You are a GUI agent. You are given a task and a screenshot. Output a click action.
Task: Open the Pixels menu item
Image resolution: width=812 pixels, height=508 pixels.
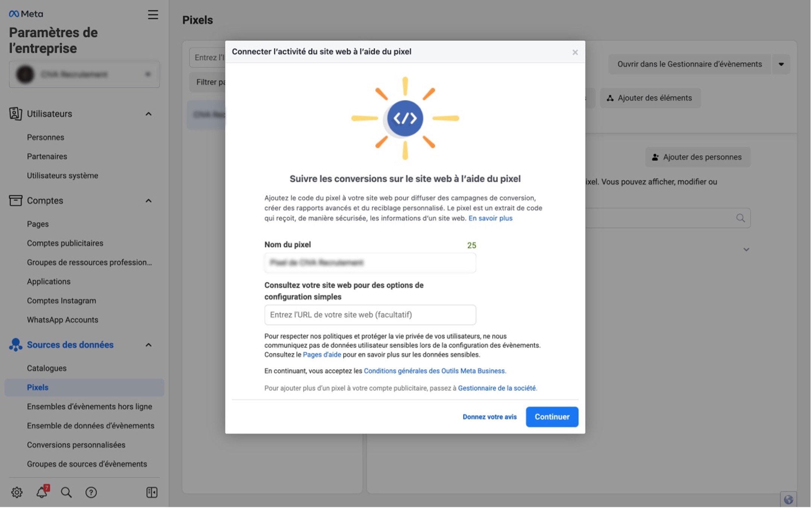[x=38, y=387]
